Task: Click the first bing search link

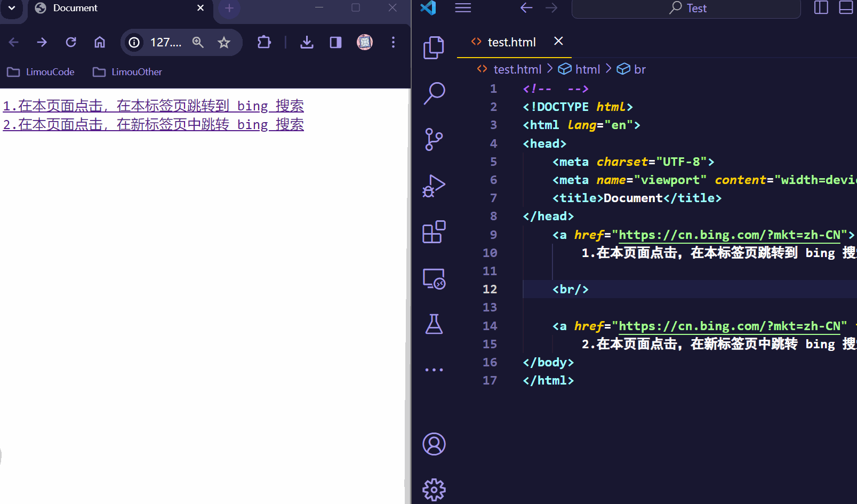Action: pyautogui.click(x=153, y=106)
